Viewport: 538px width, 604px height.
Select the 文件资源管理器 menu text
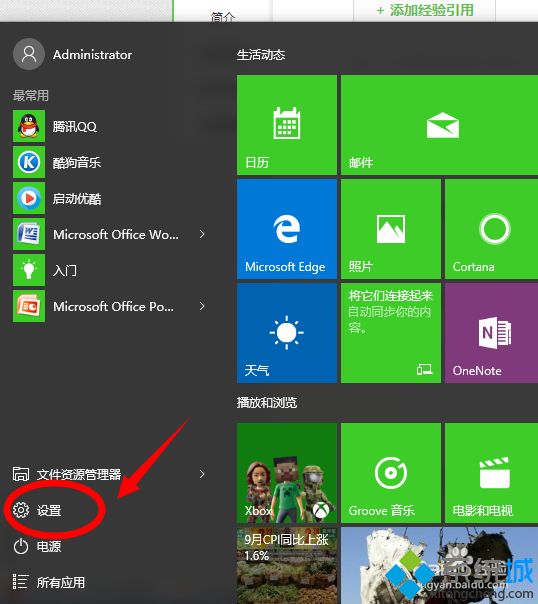click(79, 474)
